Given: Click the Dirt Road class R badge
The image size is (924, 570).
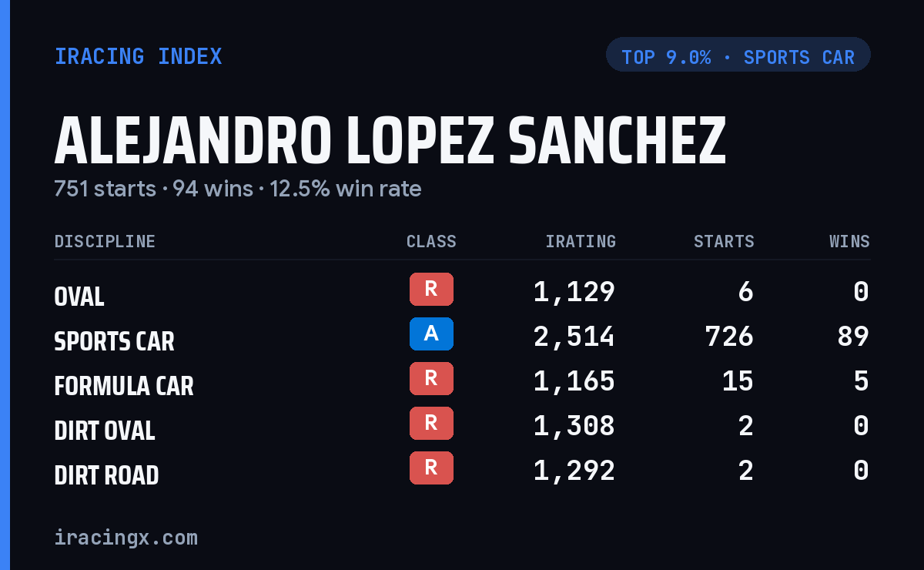Looking at the screenshot, I should point(431,468).
